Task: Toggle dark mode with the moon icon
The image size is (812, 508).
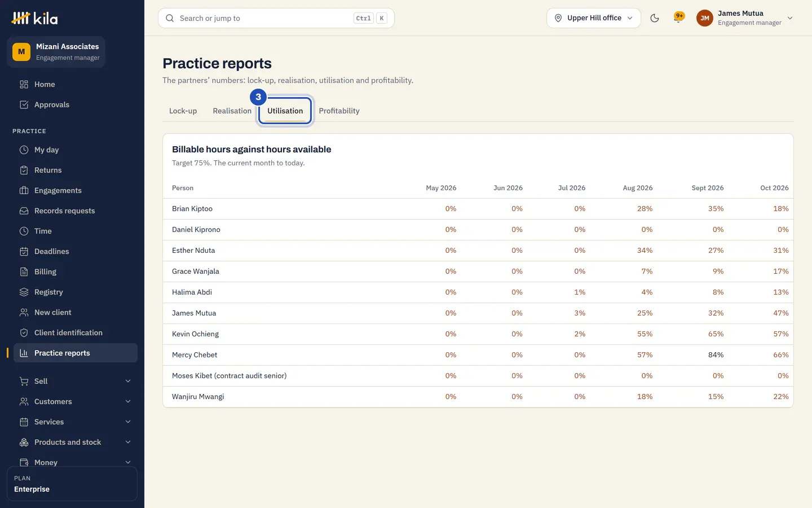Action: coord(655,18)
